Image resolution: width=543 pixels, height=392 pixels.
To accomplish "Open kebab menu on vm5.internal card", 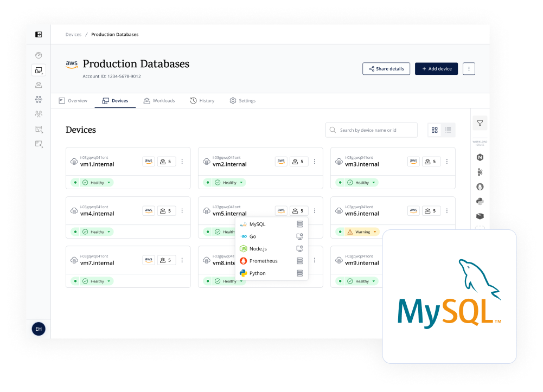I will (x=315, y=211).
